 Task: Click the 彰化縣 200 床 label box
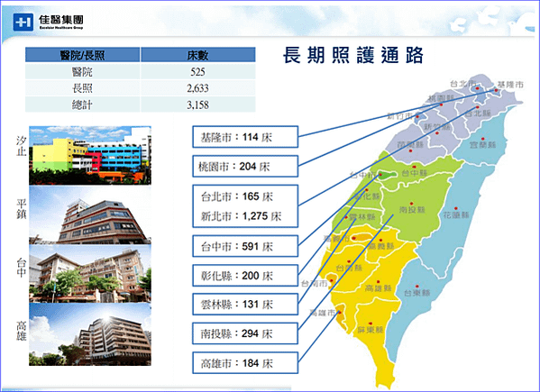(x=245, y=276)
